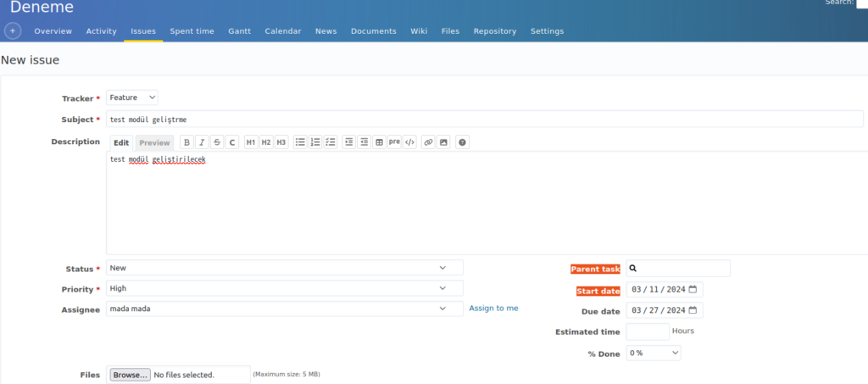Expand the Priority dropdown set to High
The width and height of the screenshot is (868, 384).
point(285,288)
